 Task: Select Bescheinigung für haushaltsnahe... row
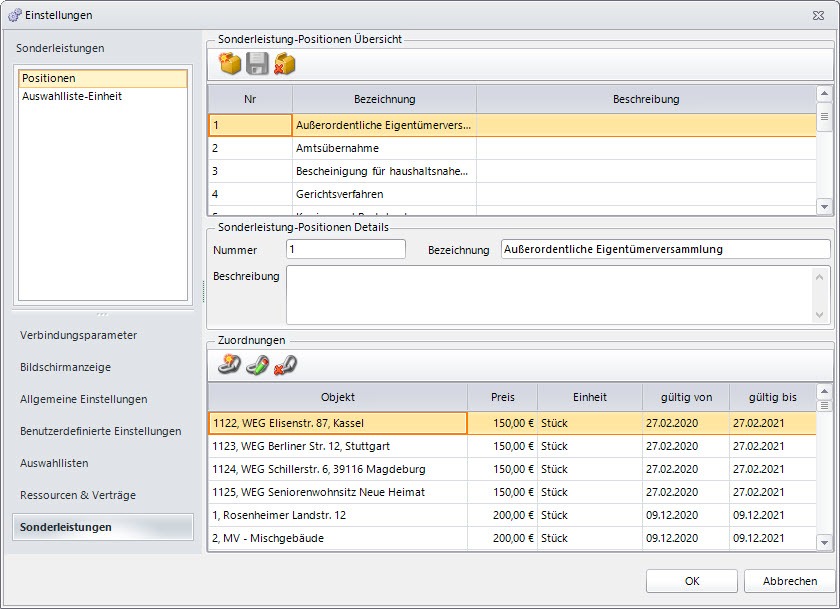(x=512, y=171)
